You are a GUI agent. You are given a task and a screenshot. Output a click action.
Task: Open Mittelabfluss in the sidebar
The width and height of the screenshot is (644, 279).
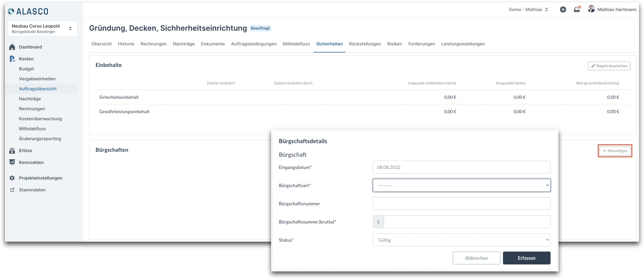[33, 129]
